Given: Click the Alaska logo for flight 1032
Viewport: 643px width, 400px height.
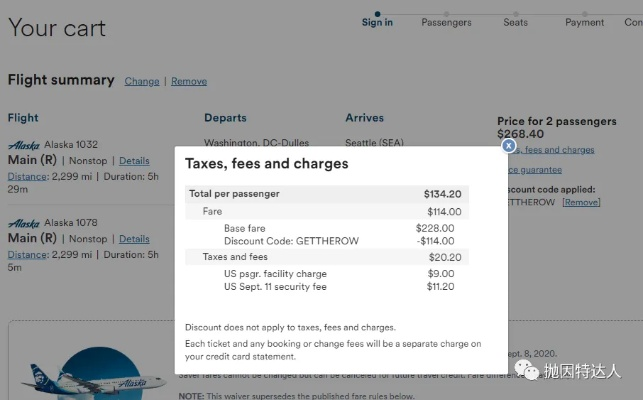Looking at the screenshot, I should (23, 143).
